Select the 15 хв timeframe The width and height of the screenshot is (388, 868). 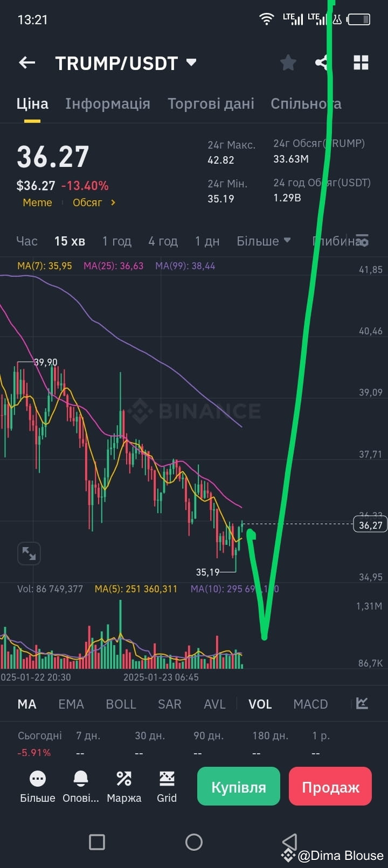click(x=70, y=241)
